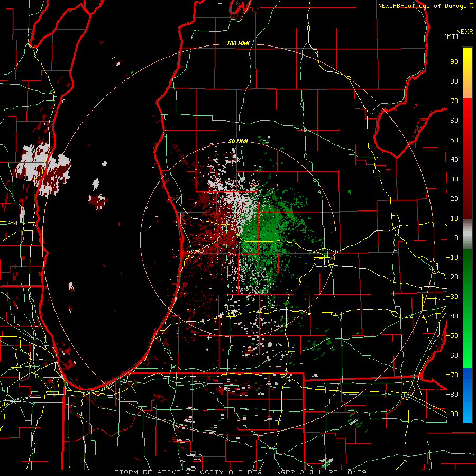Viewport: 476px width, 476px height.
Task: Click the 10 value on the velocity scale
Action: 454,218
